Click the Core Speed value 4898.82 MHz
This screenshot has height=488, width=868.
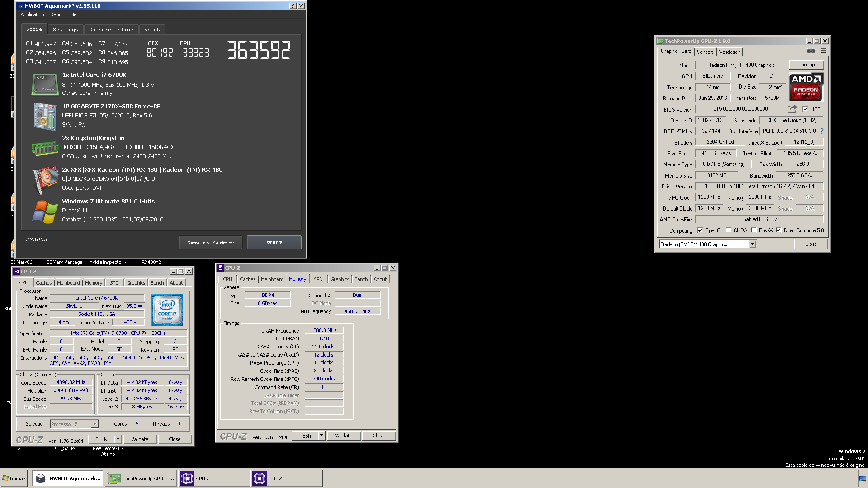click(71, 382)
